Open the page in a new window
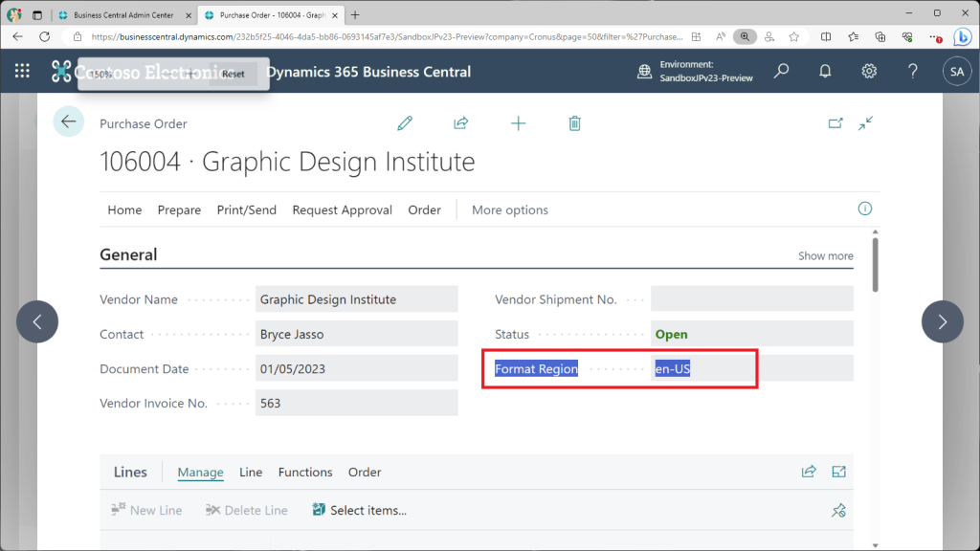This screenshot has width=980, height=551. [x=835, y=123]
